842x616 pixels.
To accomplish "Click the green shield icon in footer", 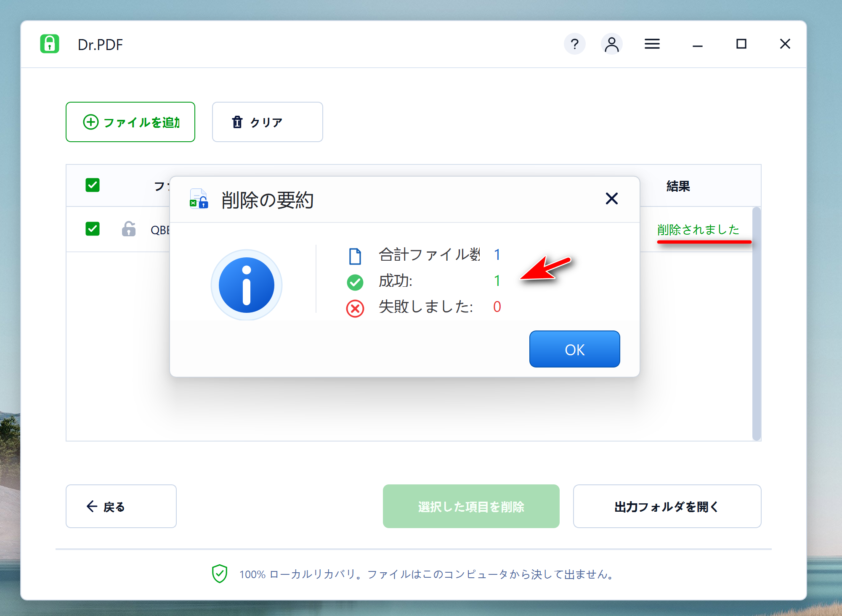I will coord(219,574).
